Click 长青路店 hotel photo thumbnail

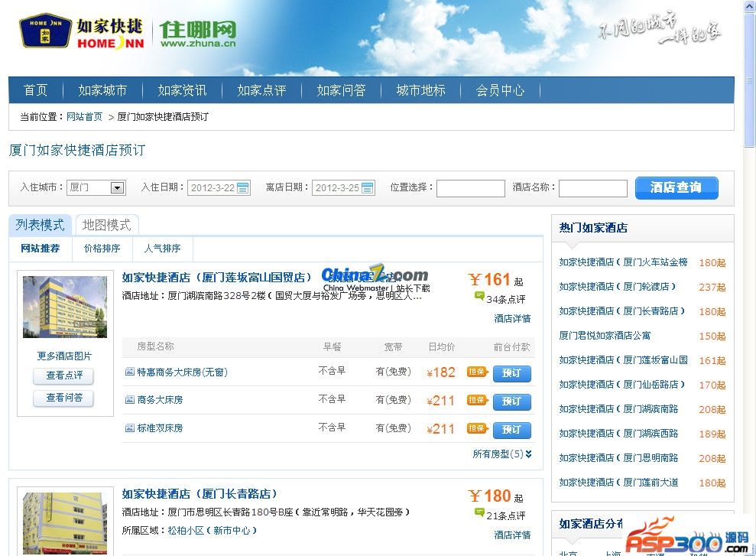(65, 523)
